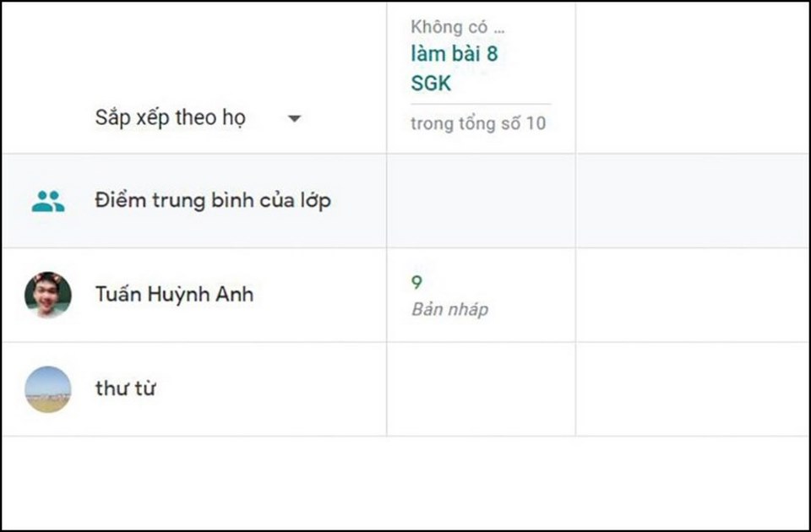Enter a grade for thư từ

[481, 389]
